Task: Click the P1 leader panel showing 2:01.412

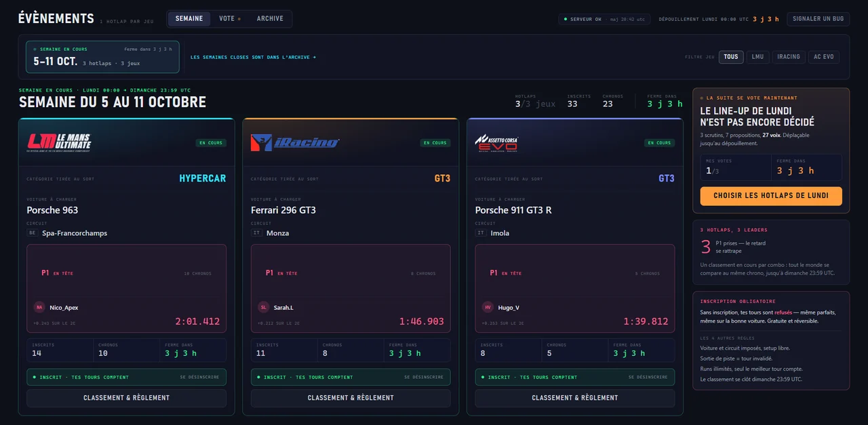Action: pos(126,289)
